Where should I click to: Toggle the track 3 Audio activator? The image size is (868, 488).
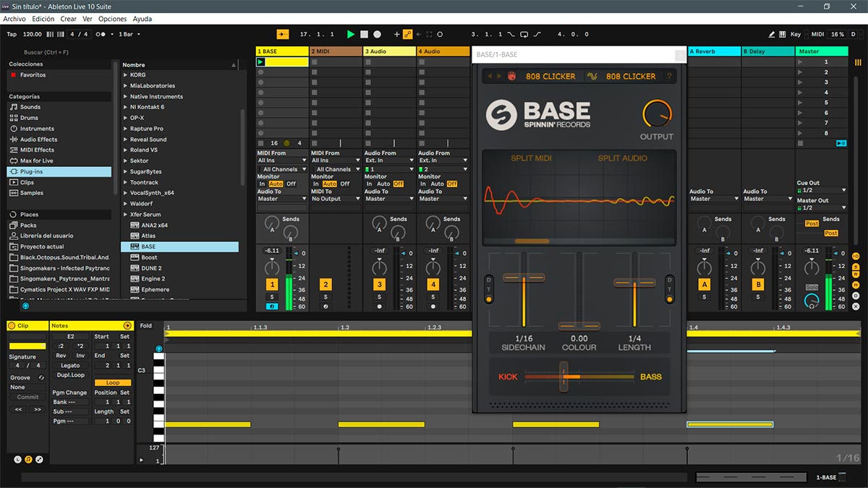click(379, 285)
